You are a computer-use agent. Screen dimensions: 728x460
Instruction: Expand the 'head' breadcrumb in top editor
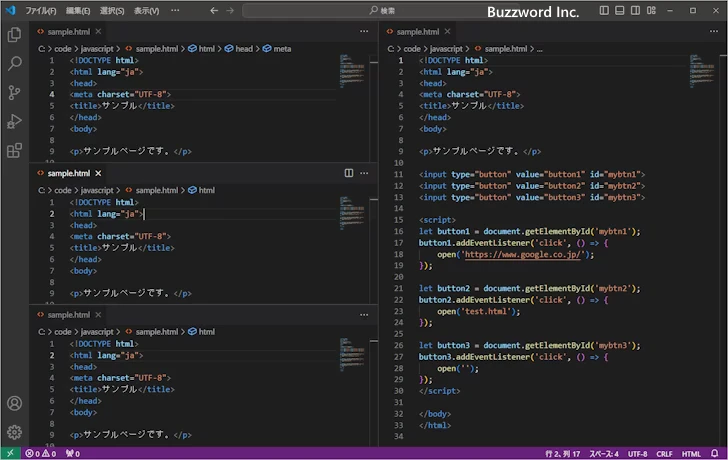(243, 48)
